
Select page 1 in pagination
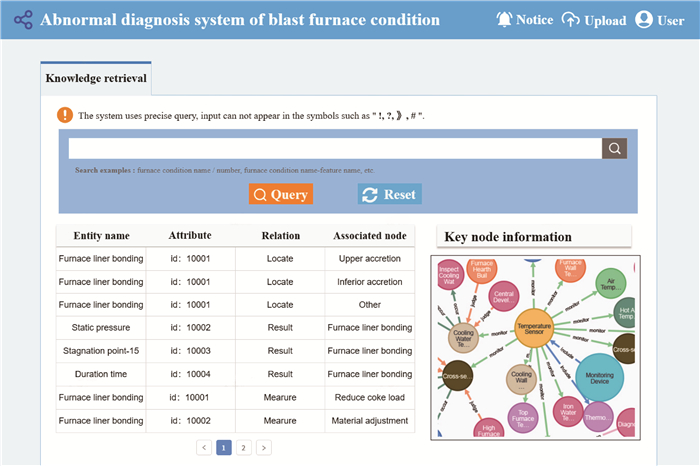(x=224, y=448)
